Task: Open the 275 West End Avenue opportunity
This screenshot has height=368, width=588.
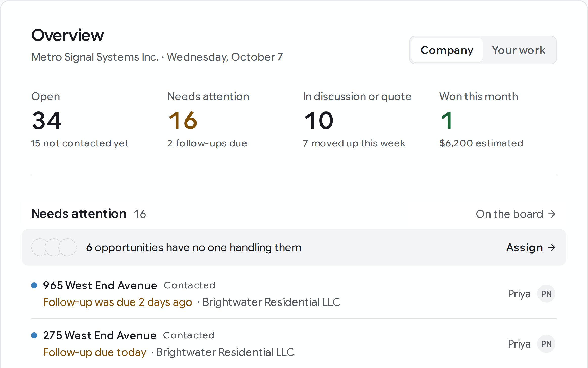Action: [x=100, y=335]
